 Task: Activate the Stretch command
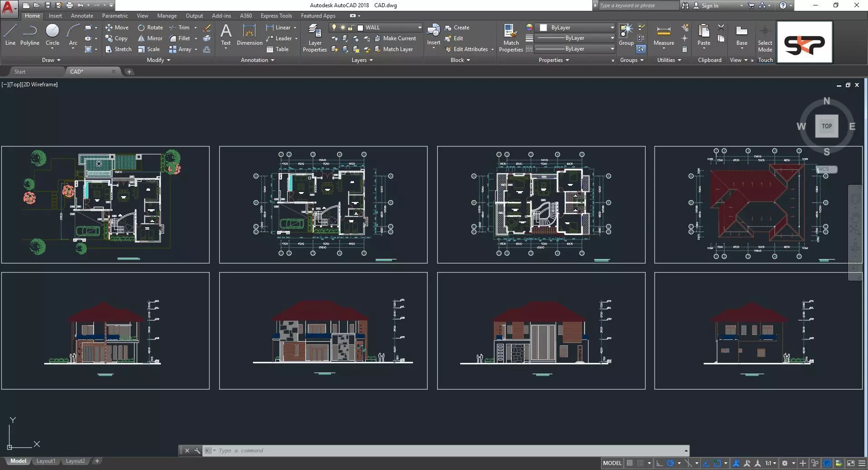click(118, 49)
